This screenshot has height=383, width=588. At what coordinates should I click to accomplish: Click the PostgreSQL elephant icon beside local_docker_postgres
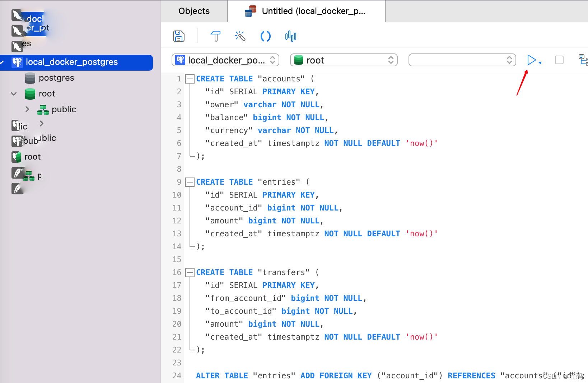17,62
